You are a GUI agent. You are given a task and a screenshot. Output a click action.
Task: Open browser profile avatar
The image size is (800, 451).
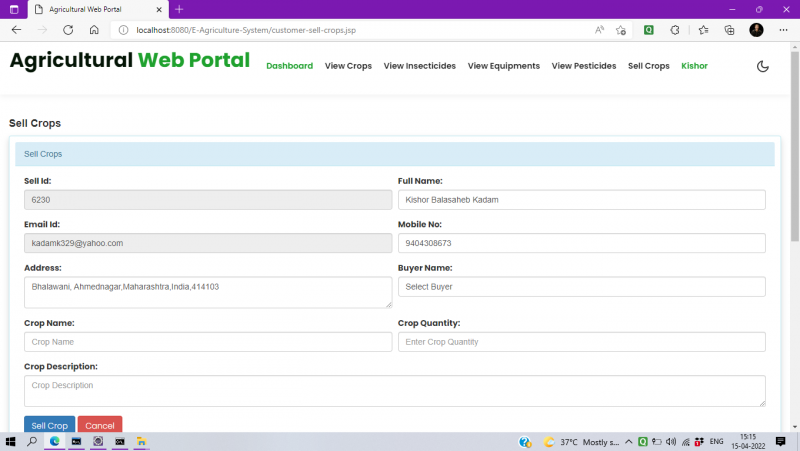(x=756, y=30)
